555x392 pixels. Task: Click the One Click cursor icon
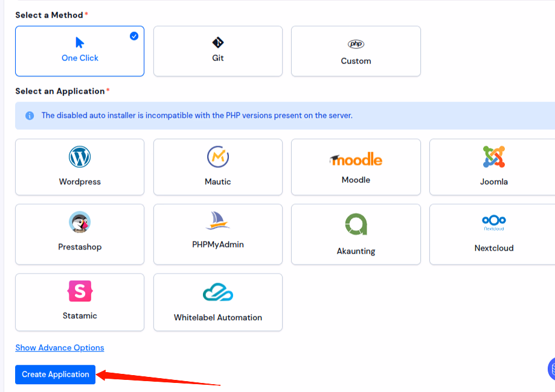pos(80,42)
